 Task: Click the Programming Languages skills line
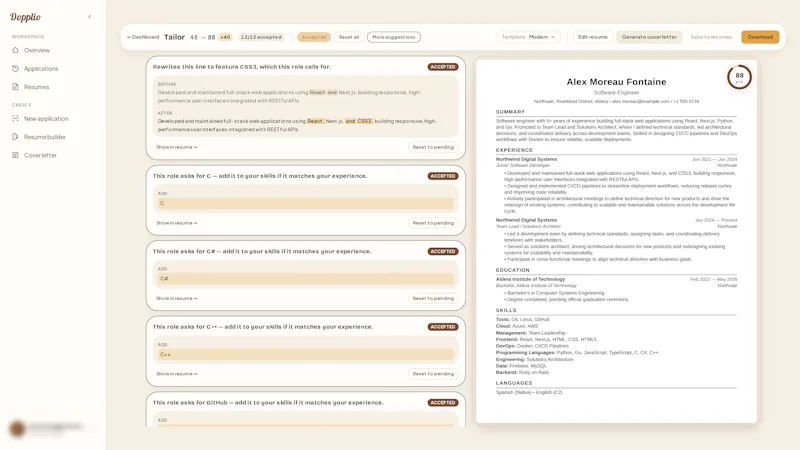[577, 353]
